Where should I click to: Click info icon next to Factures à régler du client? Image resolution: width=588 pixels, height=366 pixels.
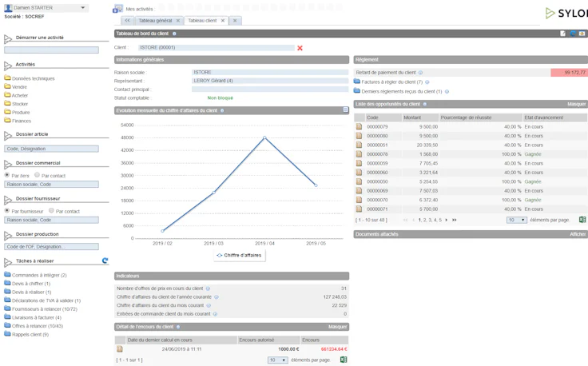[x=427, y=82]
